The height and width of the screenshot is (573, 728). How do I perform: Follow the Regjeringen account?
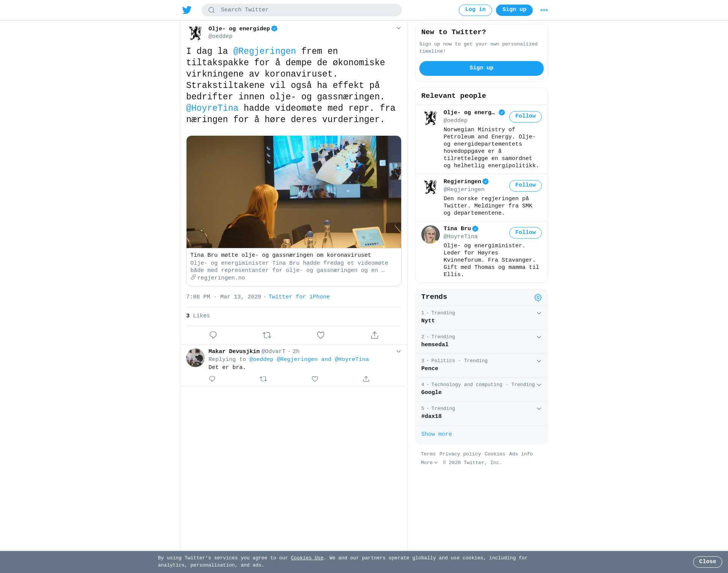526,186
